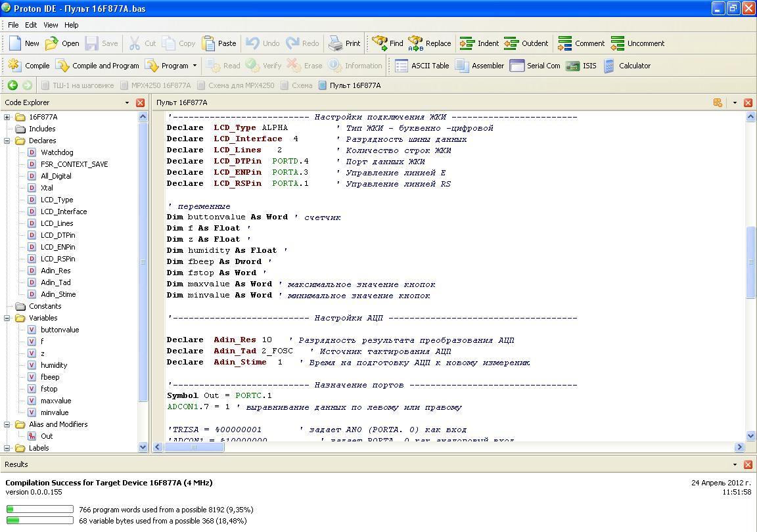Open the Code Explorer dropdown arrow
The height and width of the screenshot is (532, 757).
click(x=127, y=103)
